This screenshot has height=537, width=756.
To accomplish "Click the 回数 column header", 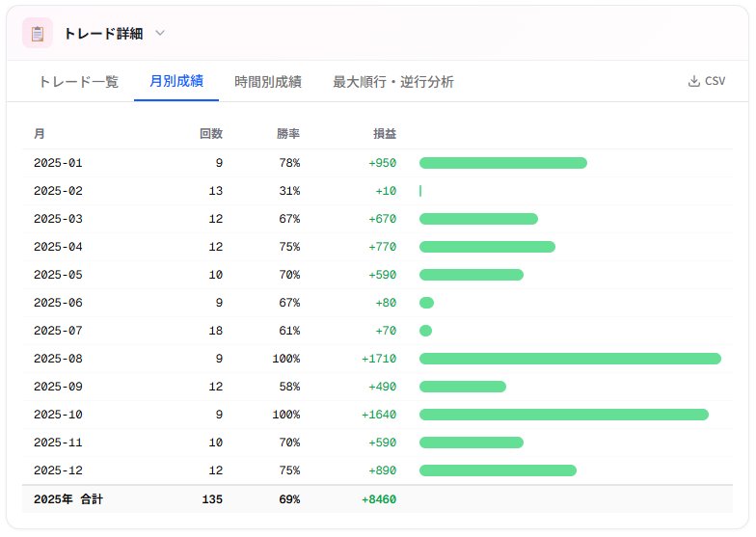I will click(210, 133).
